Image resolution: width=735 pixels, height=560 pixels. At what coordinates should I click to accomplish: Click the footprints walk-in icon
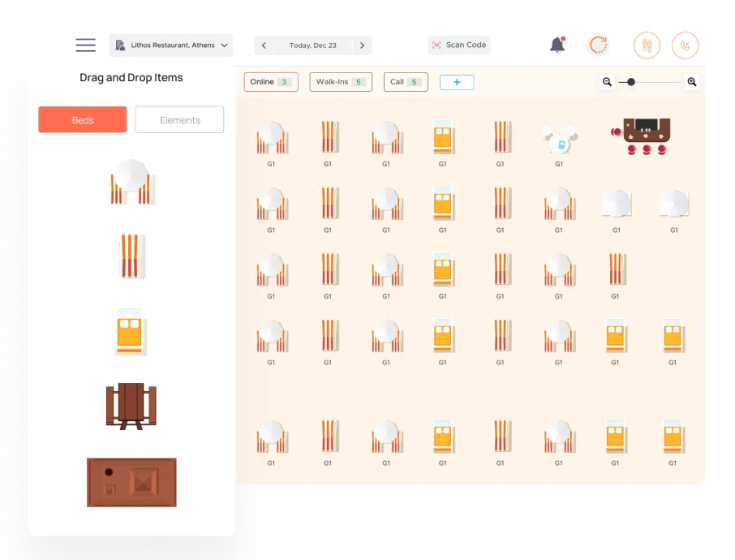(x=647, y=45)
